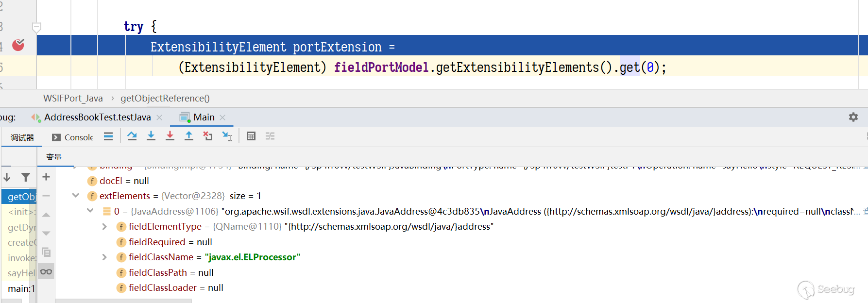Screen dimensions: 868x303
Task: Expand the fieldElementType node
Action: pyautogui.click(x=104, y=227)
